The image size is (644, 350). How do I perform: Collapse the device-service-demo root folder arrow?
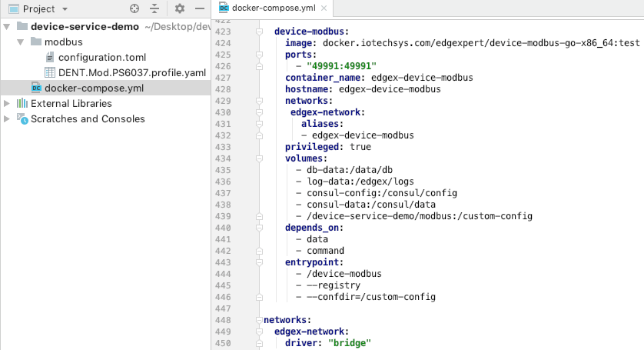pos(8,26)
